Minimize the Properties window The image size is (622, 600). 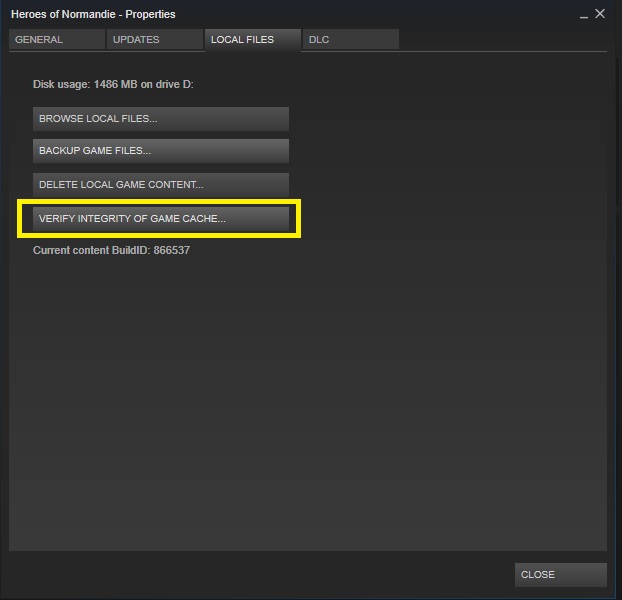point(584,14)
